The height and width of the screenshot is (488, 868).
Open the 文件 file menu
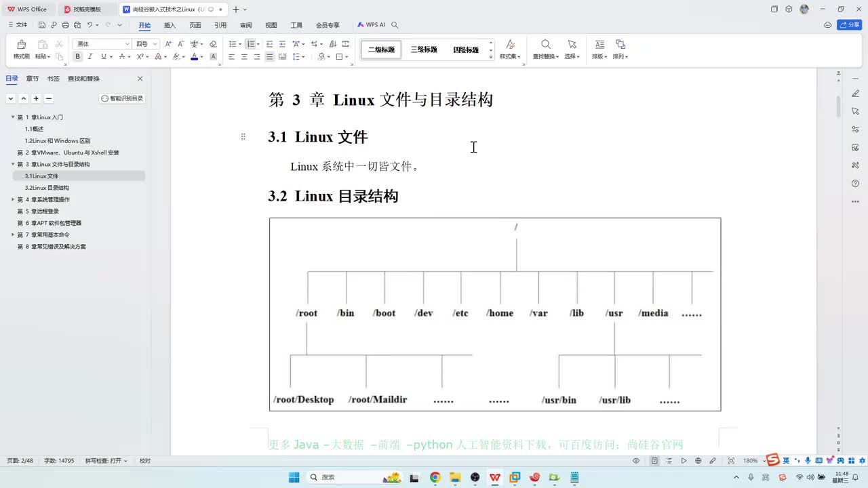coord(18,25)
